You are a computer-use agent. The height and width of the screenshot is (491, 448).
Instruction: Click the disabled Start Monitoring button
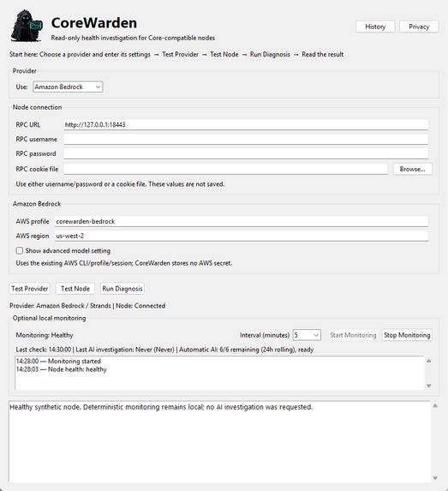[353, 335]
